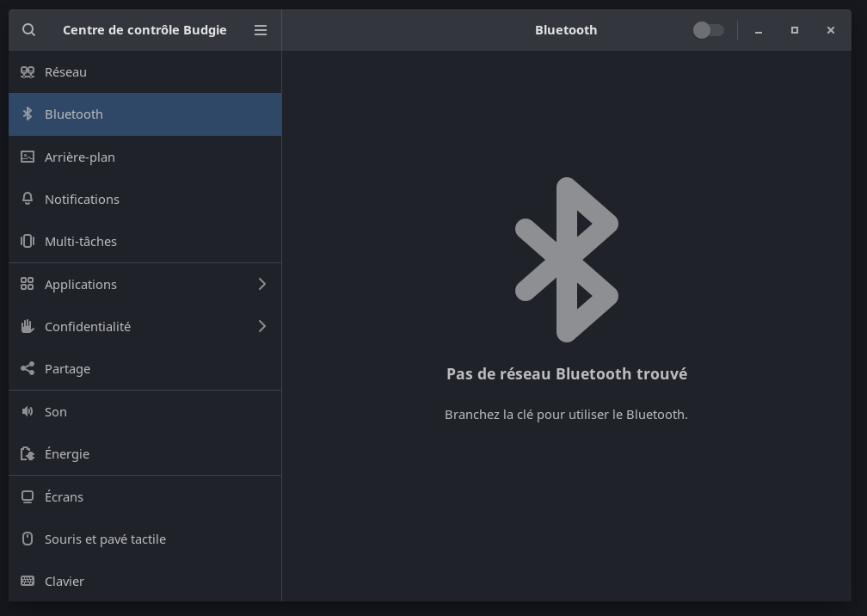Toggle the Bluetooth switch in the header
Screen dimensions: 867x616
(709, 30)
